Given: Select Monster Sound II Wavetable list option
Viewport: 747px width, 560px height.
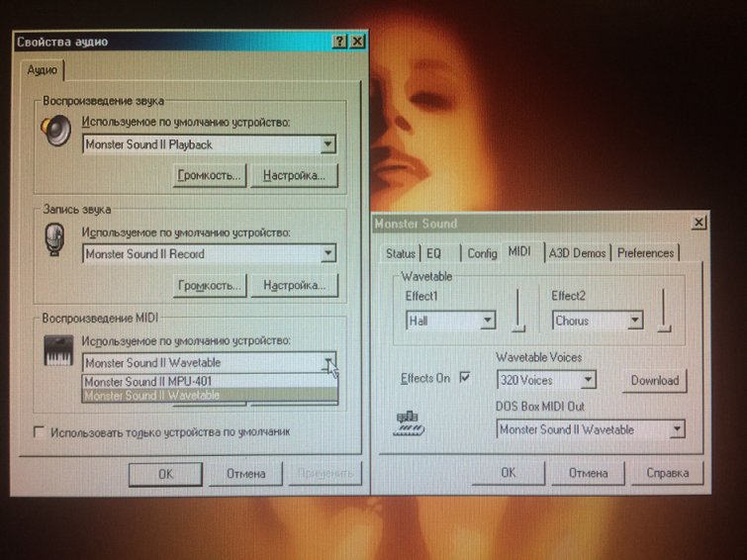Looking at the screenshot, I should [x=210, y=395].
